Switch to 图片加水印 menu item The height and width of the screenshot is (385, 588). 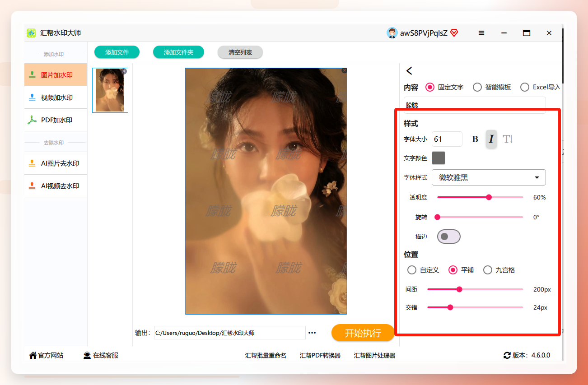point(56,75)
